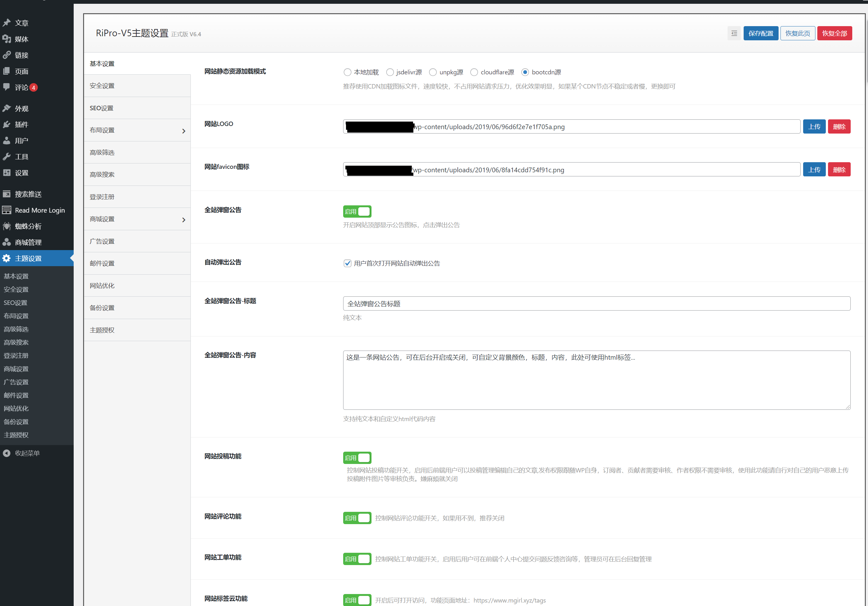Click the 链接 link icon in sidebar
This screenshot has width=868, height=606.
(x=7, y=55)
